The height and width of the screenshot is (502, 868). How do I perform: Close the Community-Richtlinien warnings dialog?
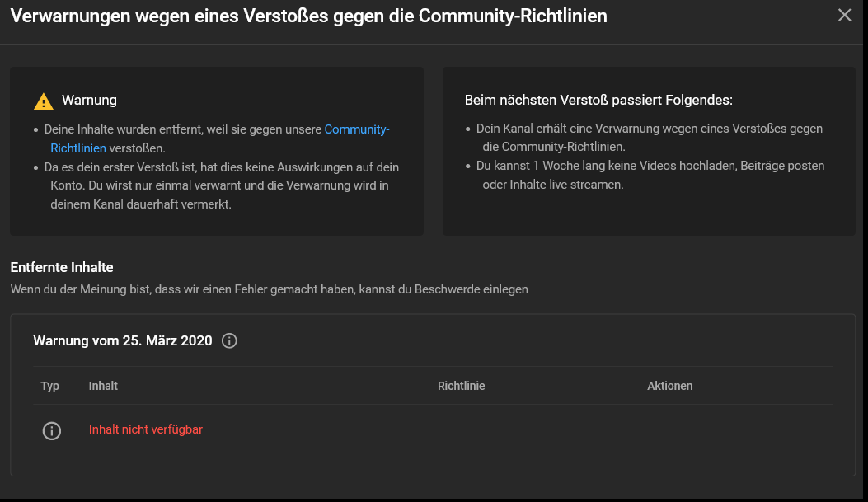(x=844, y=15)
